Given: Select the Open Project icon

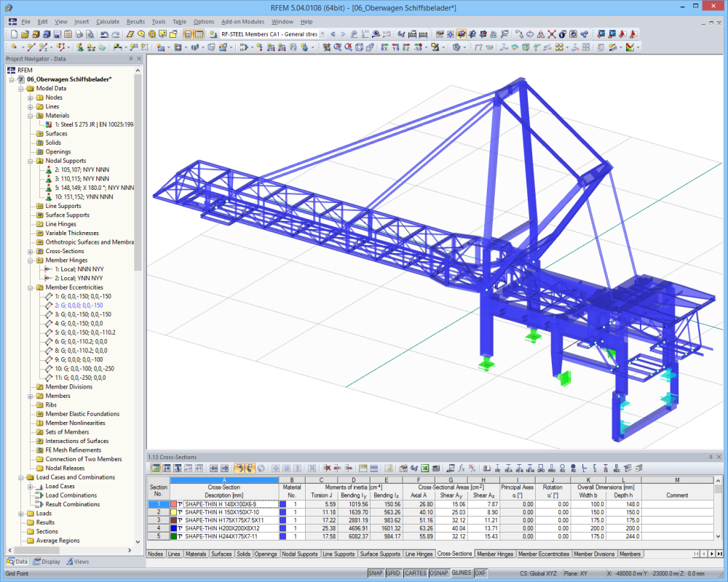Looking at the screenshot, I should (x=25, y=33).
